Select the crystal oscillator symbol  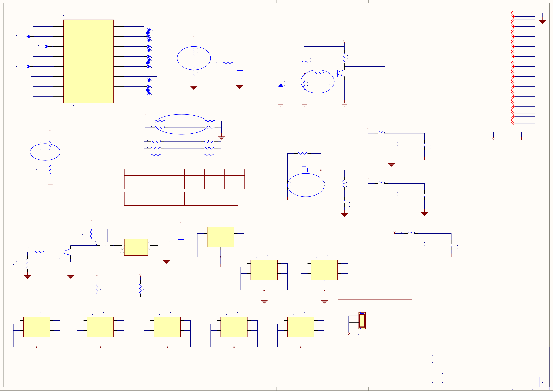[304, 170]
